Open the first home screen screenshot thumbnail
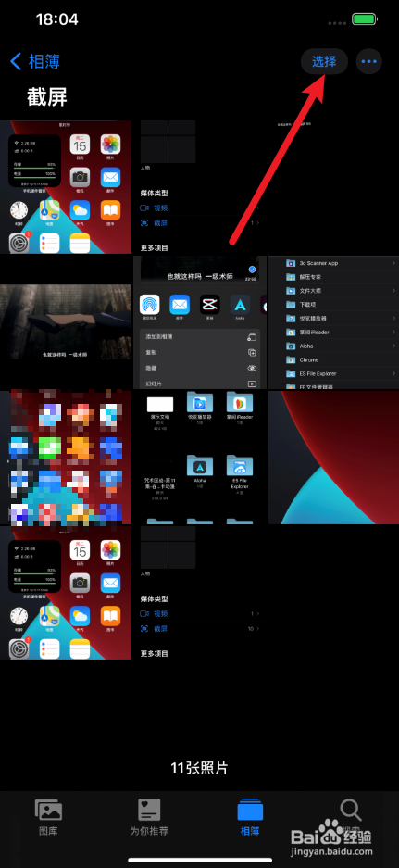399x868 pixels. tap(66, 186)
